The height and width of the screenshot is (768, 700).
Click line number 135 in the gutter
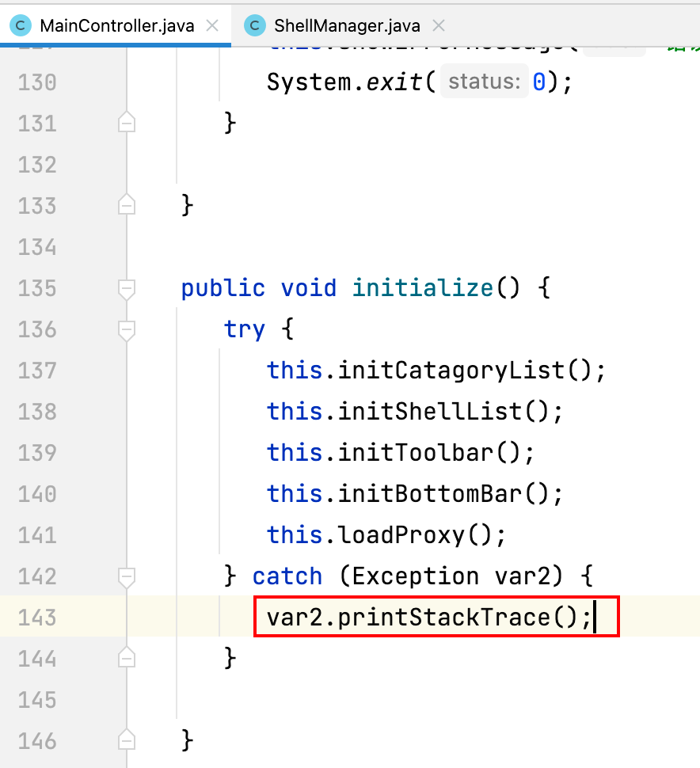click(x=36, y=289)
